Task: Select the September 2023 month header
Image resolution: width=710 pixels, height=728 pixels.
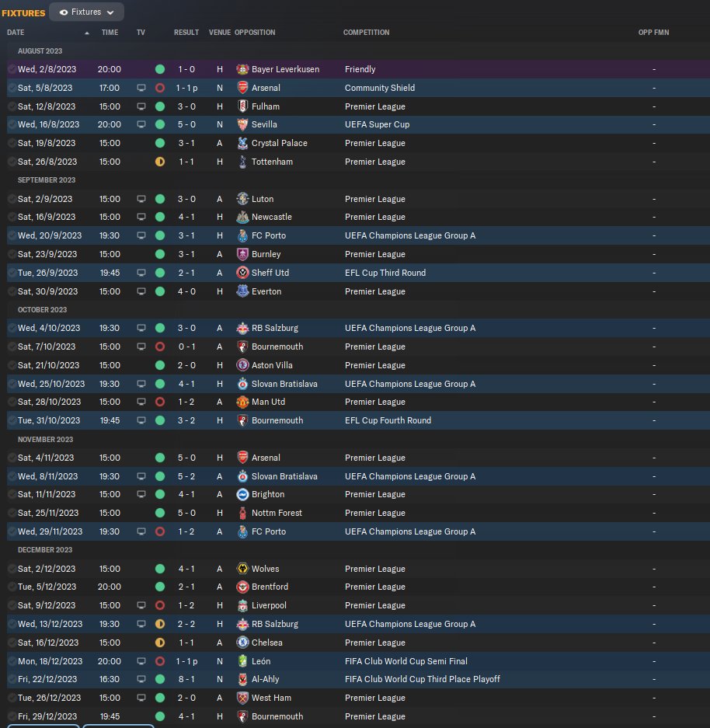Action: [47, 180]
